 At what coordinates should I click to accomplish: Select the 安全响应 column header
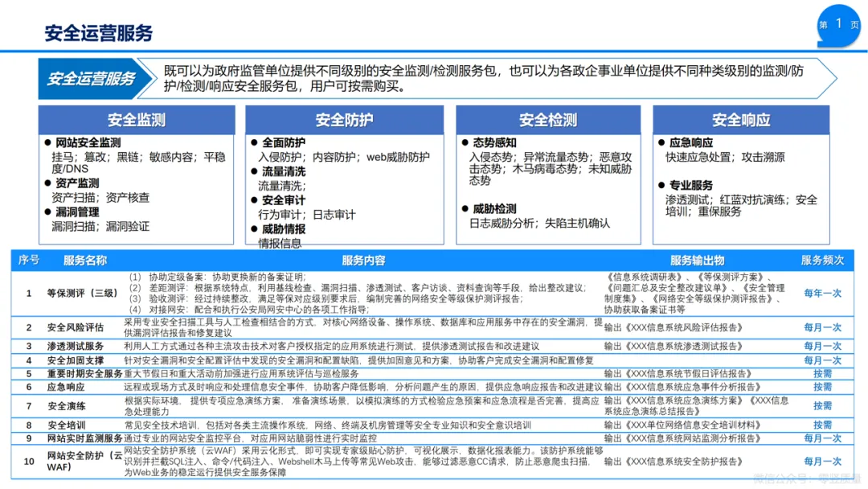click(741, 120)
